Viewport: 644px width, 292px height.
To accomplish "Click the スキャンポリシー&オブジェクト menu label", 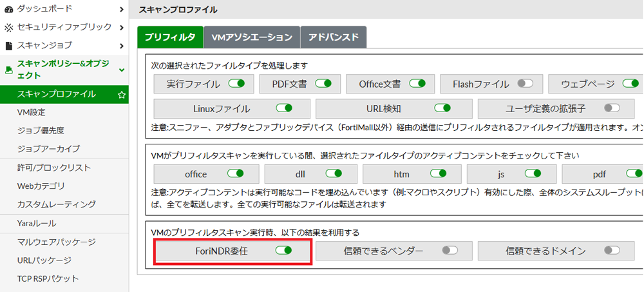I will [x=63, y=70].
